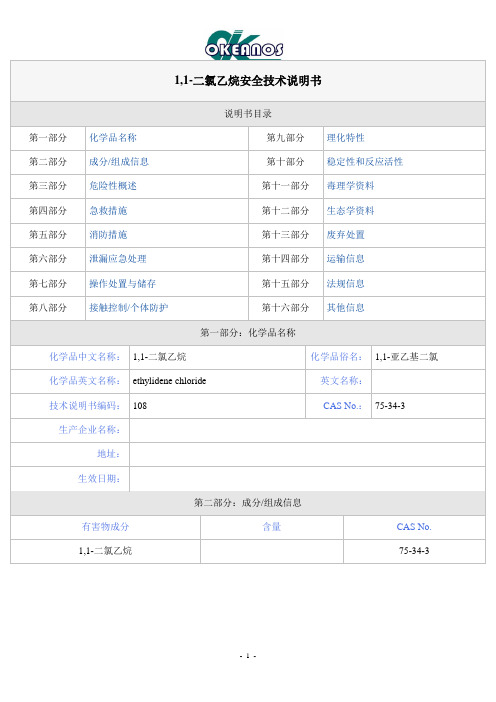This screenshot has height=702, width=496.
Task: Open the 毒理学资料 link
Action: [x=351, y=186]
